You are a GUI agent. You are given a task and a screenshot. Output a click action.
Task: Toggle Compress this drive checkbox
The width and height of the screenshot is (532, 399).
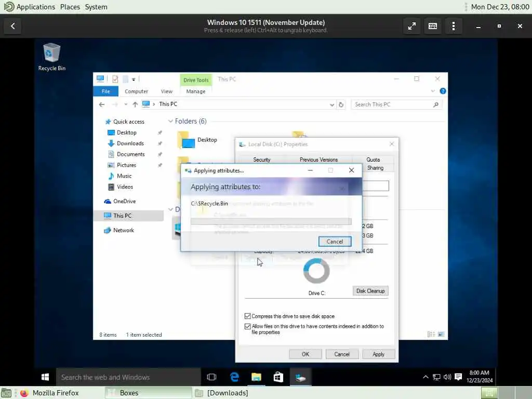point(248,316)
